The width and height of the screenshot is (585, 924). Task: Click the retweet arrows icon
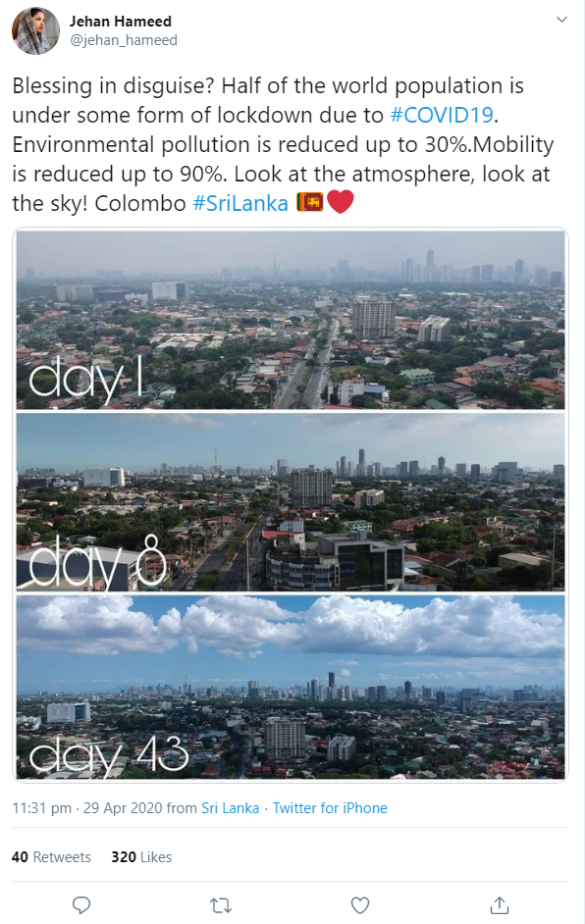pos(221,905)
